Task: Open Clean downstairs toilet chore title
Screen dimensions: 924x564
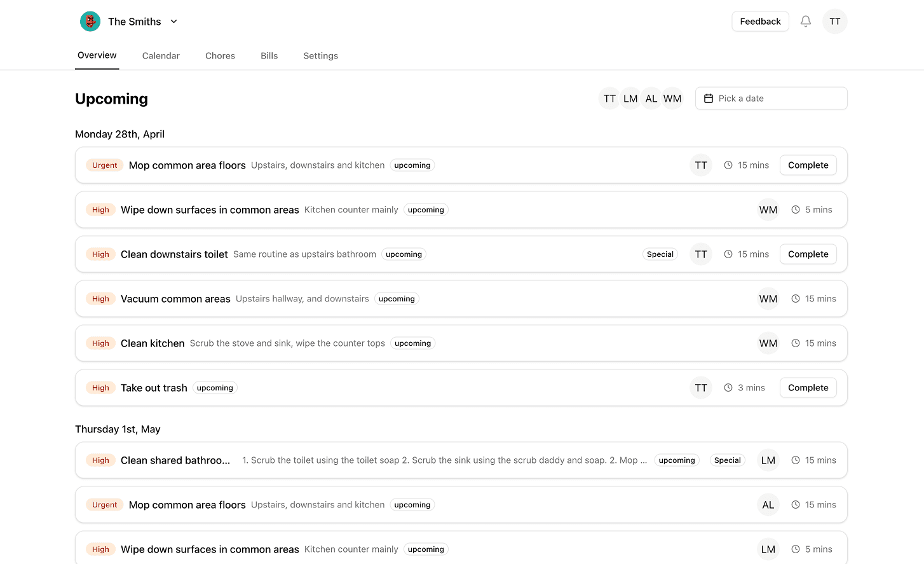Action: point(174,254)
